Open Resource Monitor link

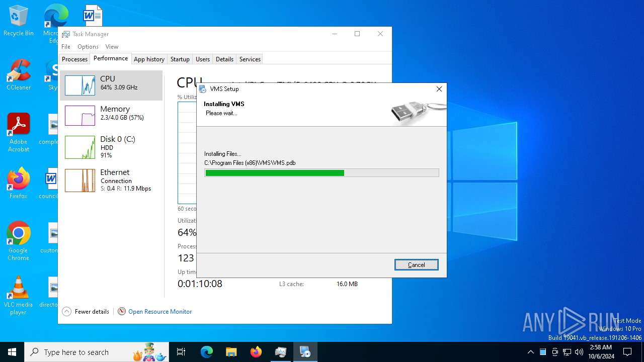click(160, 312)
